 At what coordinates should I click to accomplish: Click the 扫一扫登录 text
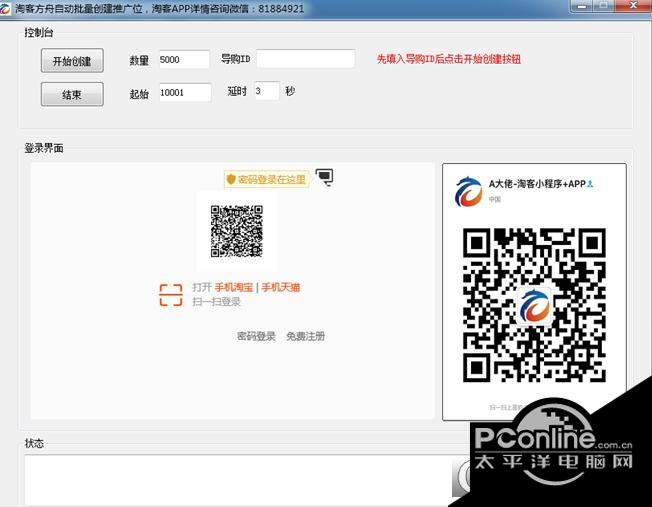click(x=216, y=302)
